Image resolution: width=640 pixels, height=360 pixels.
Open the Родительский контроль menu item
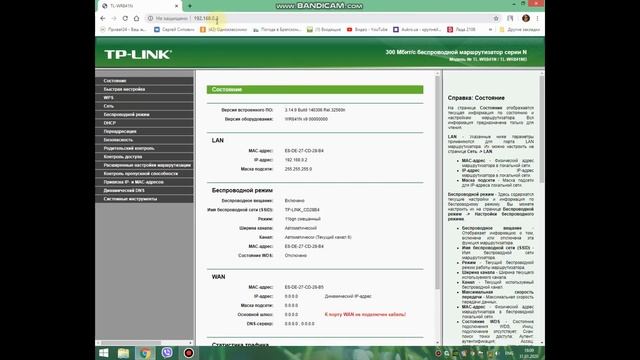[144, 148]
